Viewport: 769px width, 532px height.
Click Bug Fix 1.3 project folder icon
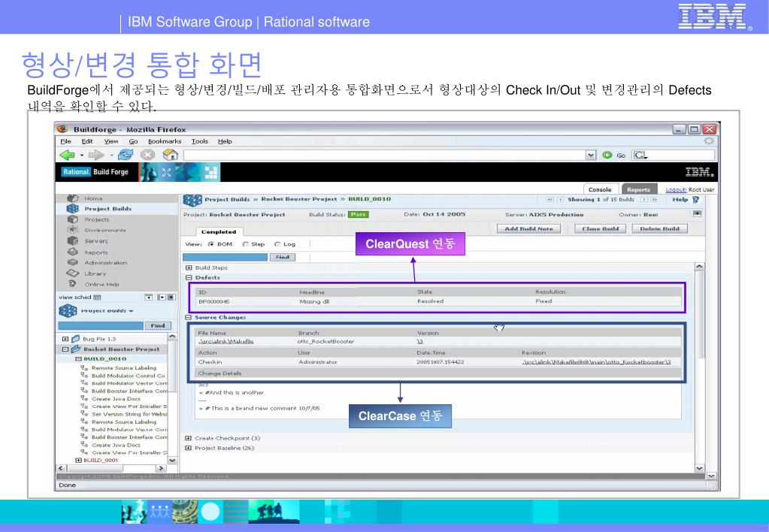coord(75,339)
